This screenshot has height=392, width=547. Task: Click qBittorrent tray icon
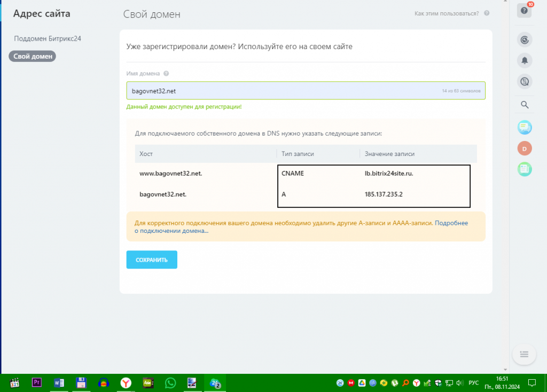pyautogui.click(x=372, y=383)
